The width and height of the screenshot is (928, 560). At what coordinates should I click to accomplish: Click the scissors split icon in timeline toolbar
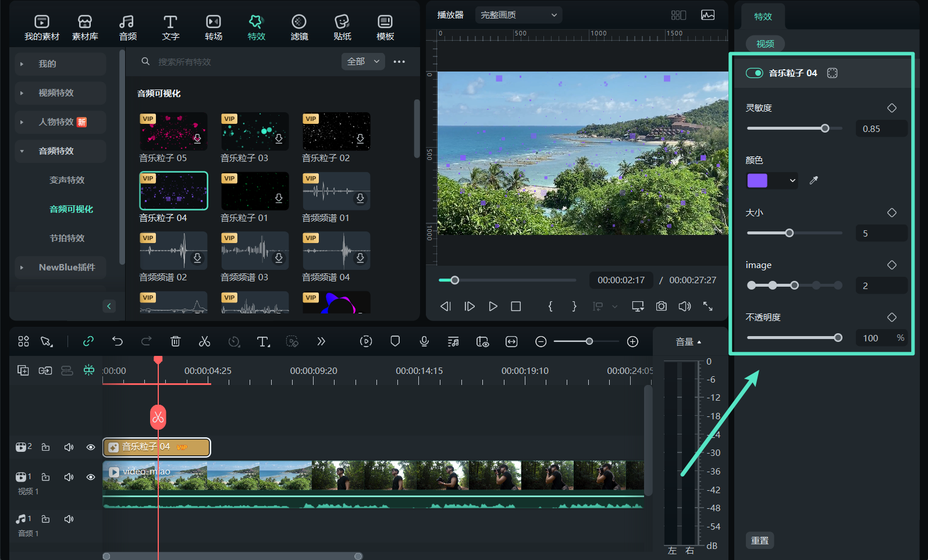click(x=204, y=341)
